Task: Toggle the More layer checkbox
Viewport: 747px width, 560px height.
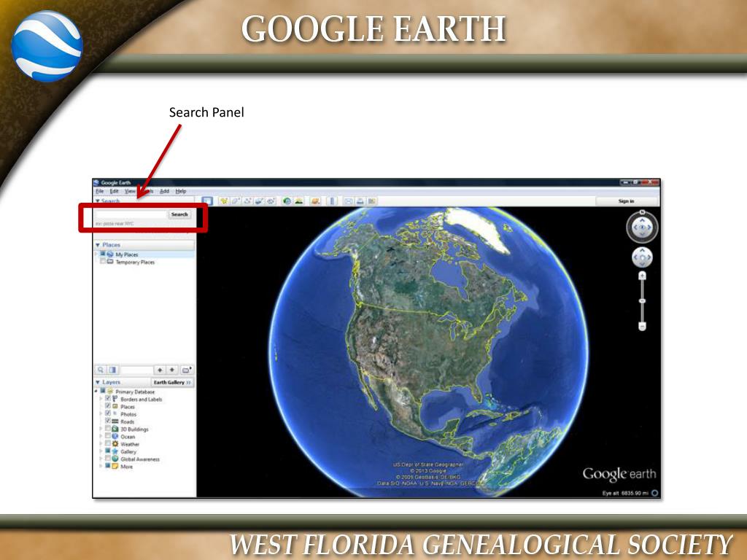Action: [x=108, y=466]
